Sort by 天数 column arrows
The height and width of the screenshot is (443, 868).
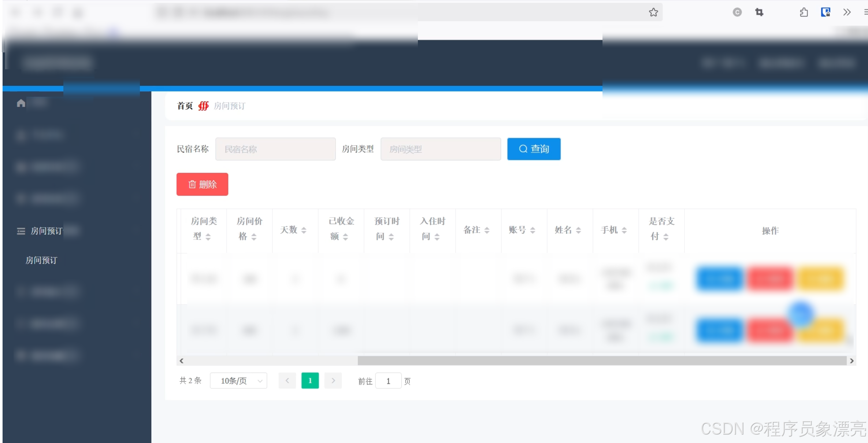click(x=304, y=230)
